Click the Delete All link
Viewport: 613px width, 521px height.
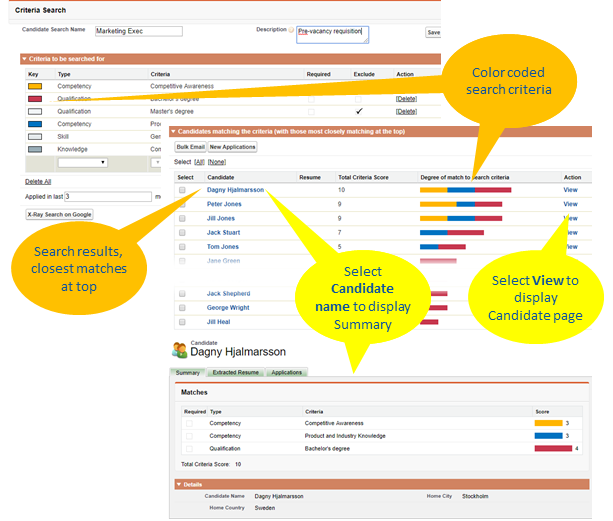click(x=38, y=181)
